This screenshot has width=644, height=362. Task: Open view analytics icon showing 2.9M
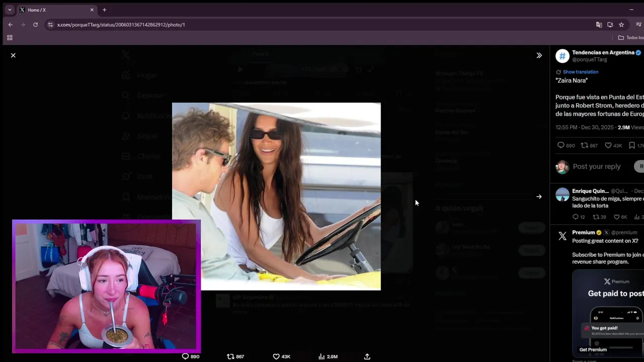[321, 356]
